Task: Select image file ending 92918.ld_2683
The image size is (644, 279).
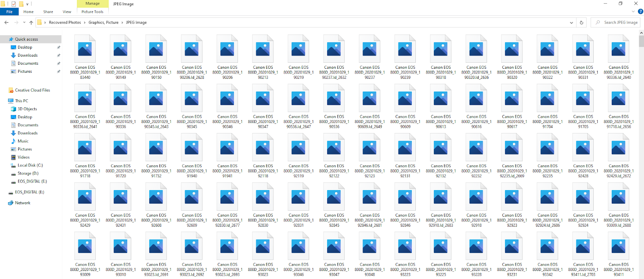Action: coord(441,205)
